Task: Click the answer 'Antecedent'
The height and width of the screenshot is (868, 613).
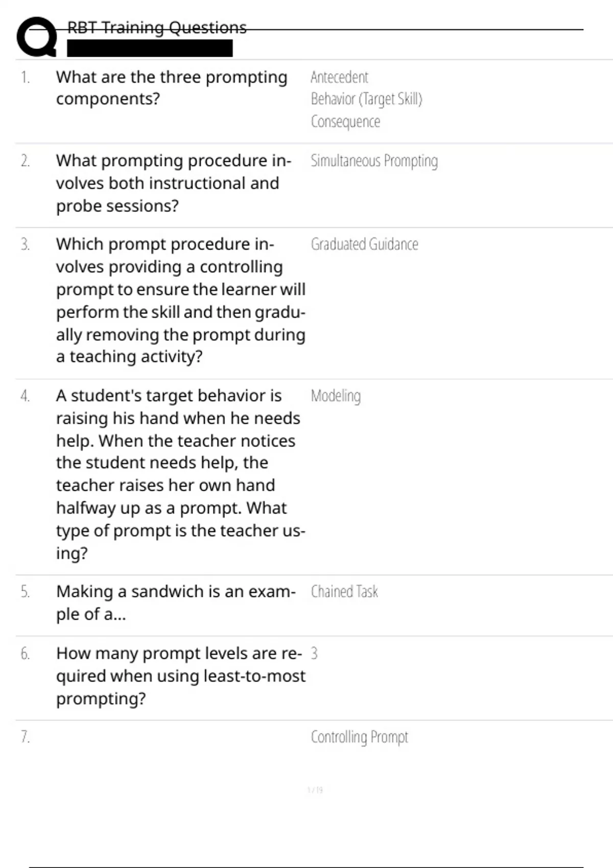Action: tap(339, 78)
